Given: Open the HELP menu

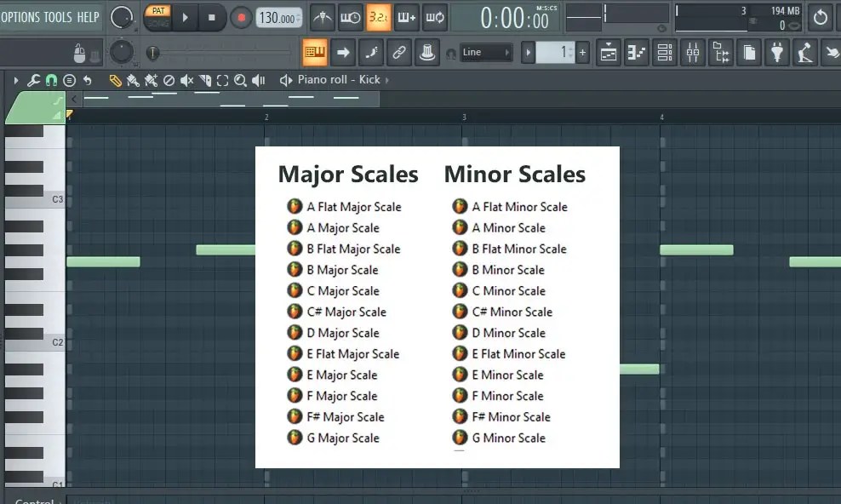Looking at the screenshot, I should [89, 17].
